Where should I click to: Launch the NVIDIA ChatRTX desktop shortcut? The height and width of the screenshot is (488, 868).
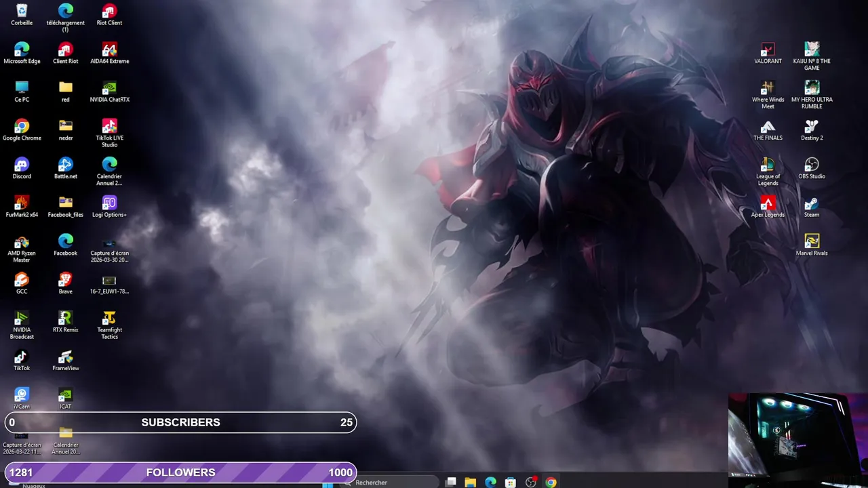click(x=109, y=87)
